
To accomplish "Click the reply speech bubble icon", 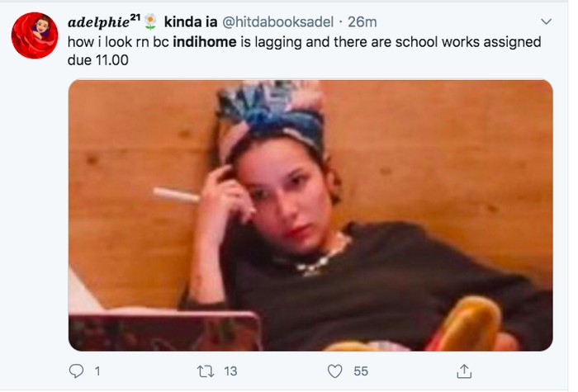I will pyautogui.click(x=76, y=371).
